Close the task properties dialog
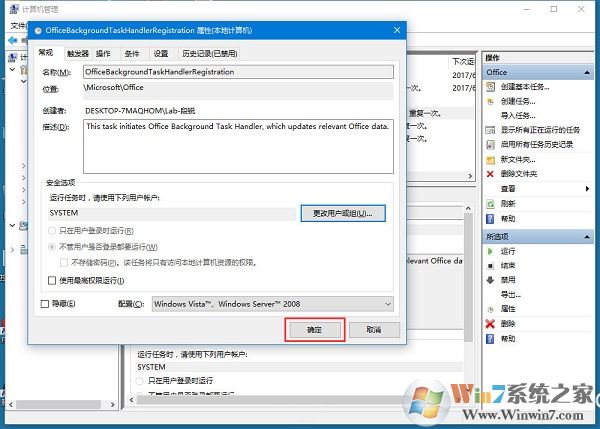This screenshot has width=600, height=429. pyautogui.click(x=397, y=30)
